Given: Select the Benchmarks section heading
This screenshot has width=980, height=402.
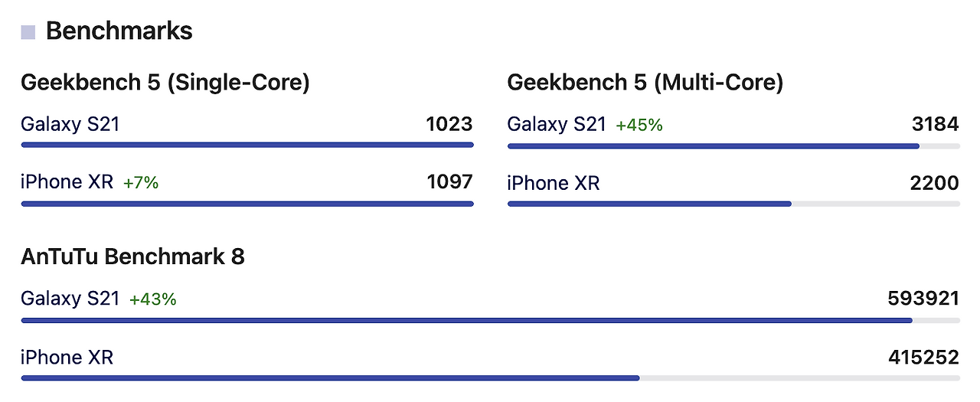Looking at the screenshot, I should pos(119,31).
